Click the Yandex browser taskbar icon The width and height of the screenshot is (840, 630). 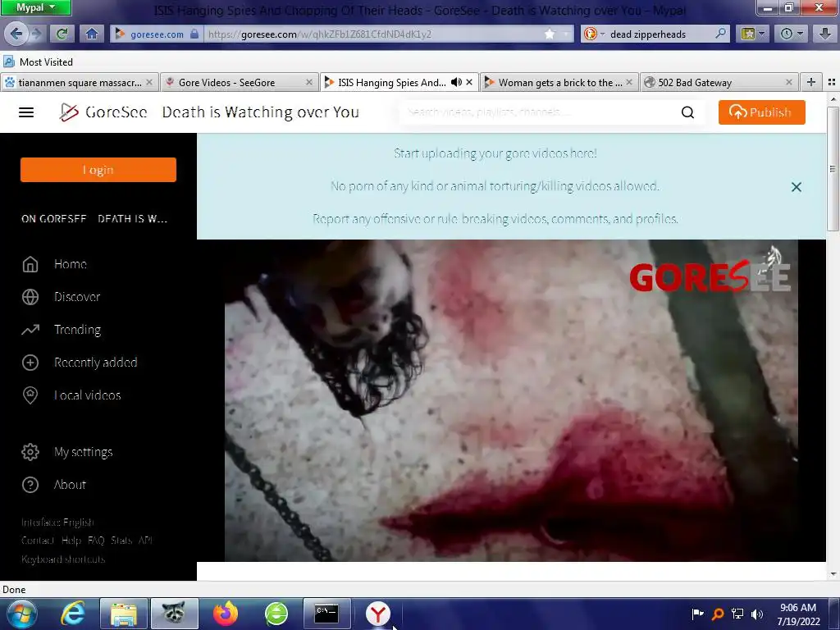378,614
